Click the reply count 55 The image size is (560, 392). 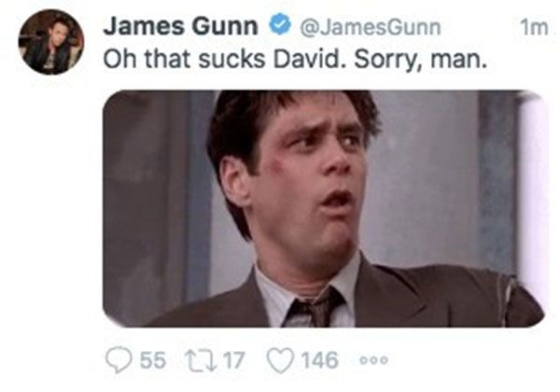point(153,360)
